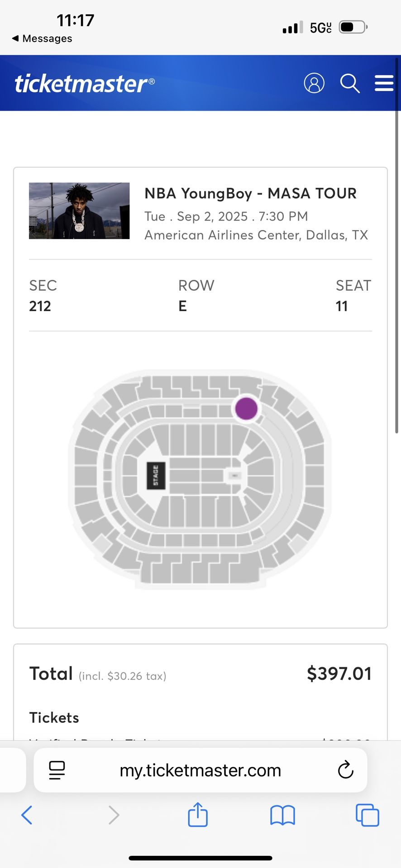Viewport: 401px width, 868px height.
Task: Select the STAGE block on the seating map
Action: [x=156, y=475]
